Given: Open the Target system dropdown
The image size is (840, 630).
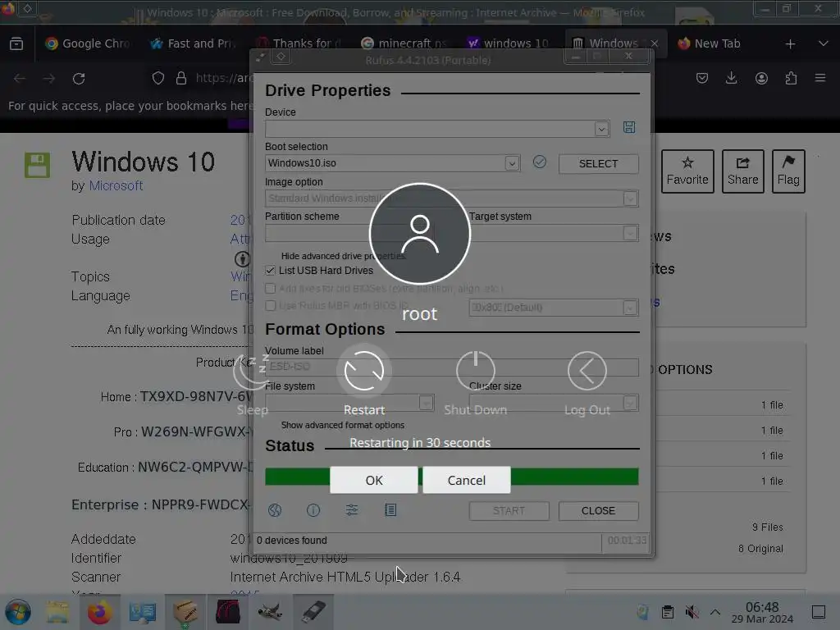Looking at the screenshot, I should click(x=630, y=234).
